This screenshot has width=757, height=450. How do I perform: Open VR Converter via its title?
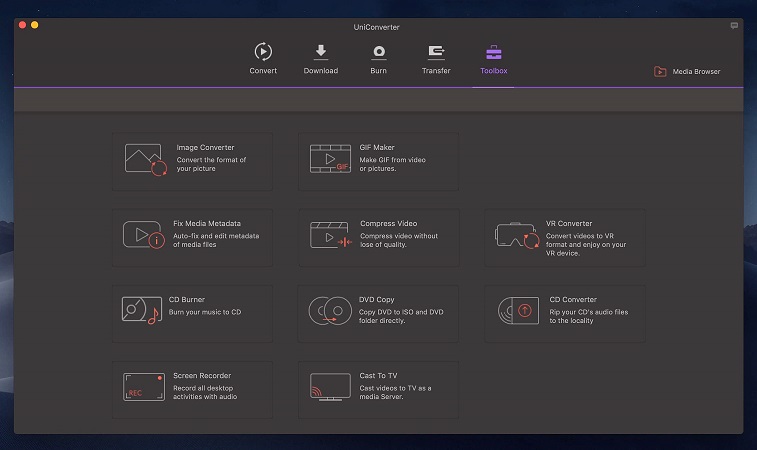(x=569, y=224)
